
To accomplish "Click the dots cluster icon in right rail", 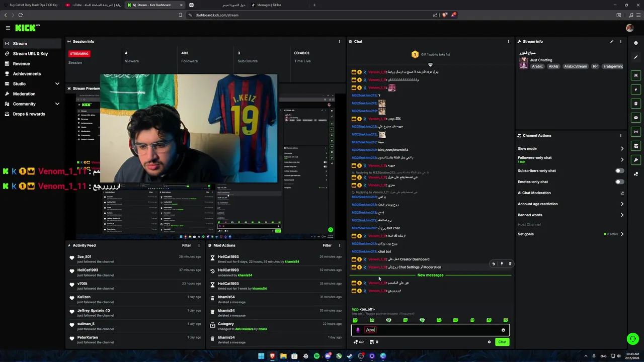I will point(636,174).
